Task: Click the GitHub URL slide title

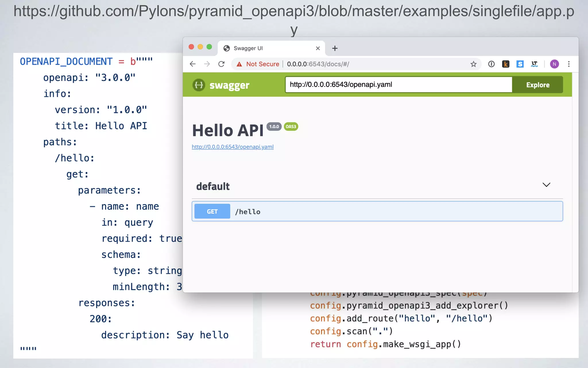Action: pos(294,20)
